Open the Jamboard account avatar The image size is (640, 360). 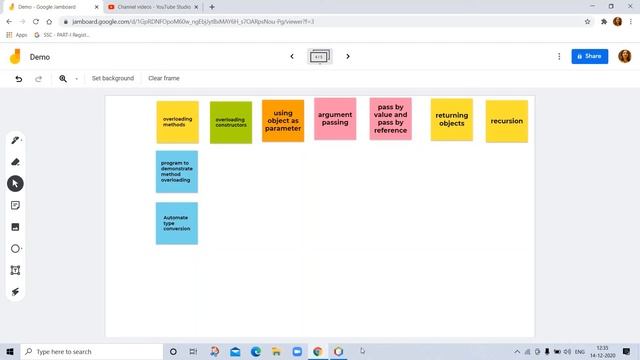click(624, 56)
